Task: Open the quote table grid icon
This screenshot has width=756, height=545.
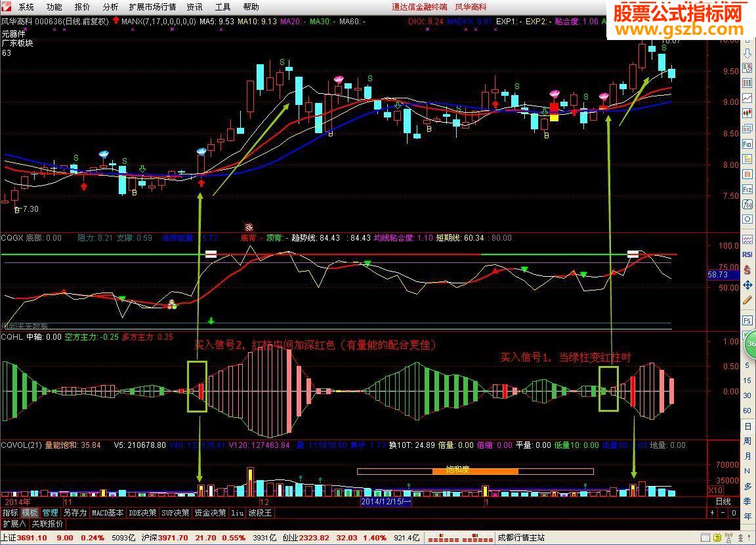Action: pyautogui.click(x=747, y=83)
